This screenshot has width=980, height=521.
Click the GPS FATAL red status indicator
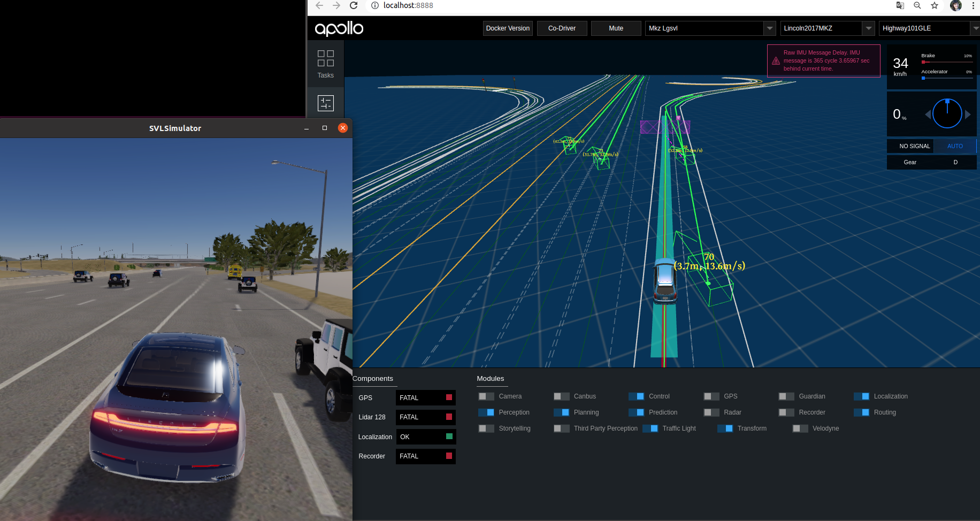pos(449,397)
